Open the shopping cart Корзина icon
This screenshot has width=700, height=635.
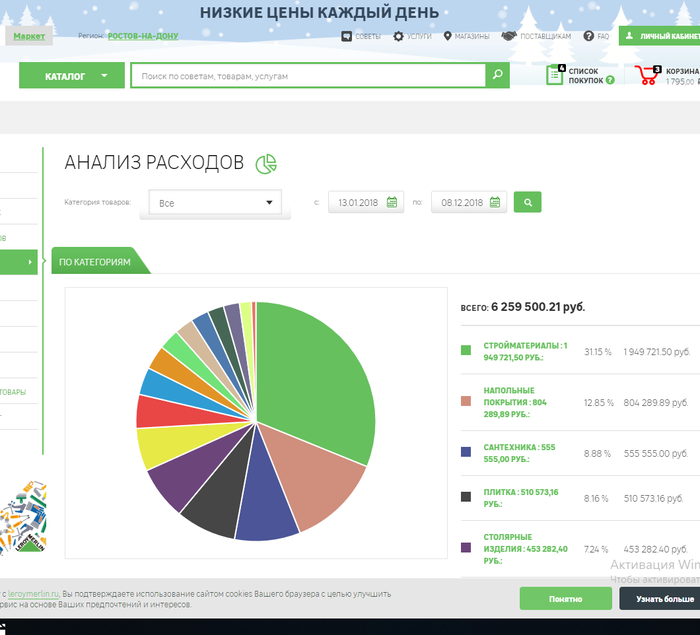[643, 74]
